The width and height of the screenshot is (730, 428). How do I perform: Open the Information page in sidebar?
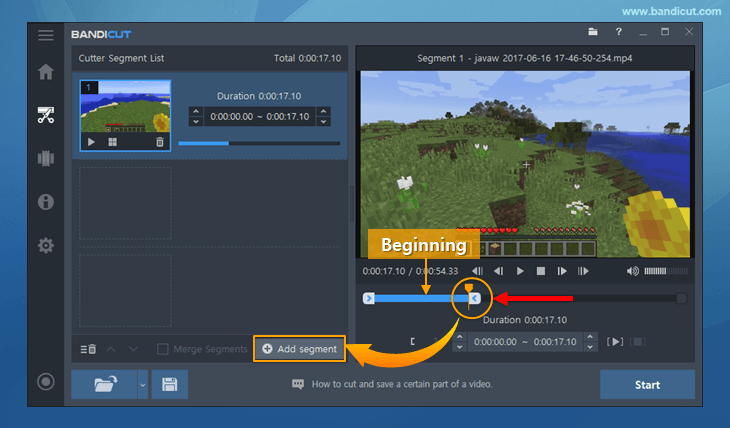tap(46, 202)
